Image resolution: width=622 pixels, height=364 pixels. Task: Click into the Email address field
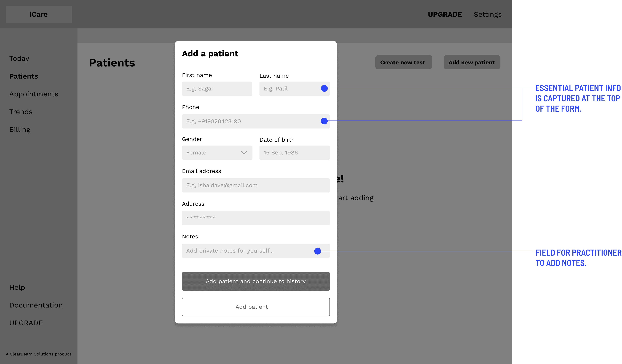tap(256, 185)
